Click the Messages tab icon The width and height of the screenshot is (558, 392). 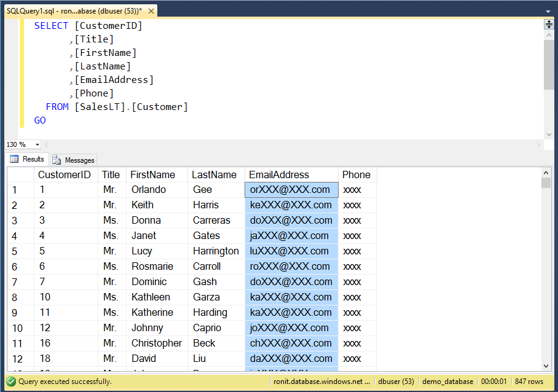(x=57, y=160)
